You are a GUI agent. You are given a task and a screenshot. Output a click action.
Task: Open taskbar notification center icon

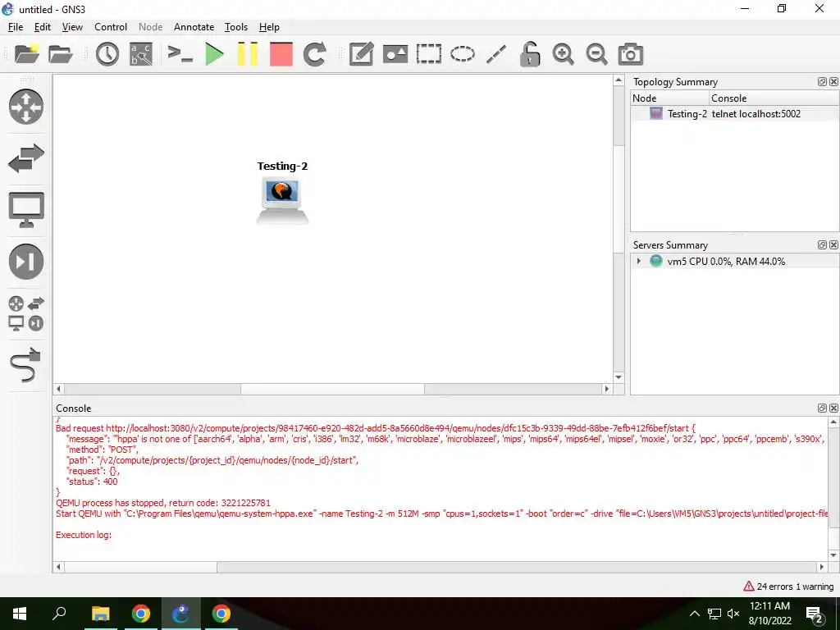815,614
